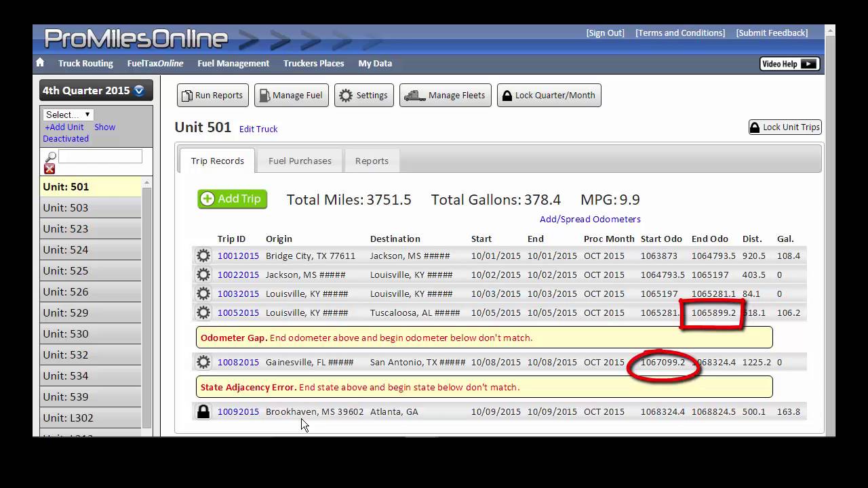Click the search magnifier icon
Image resolution: width=868 pixels, height=488 pixels.
[x=50, y=157]
